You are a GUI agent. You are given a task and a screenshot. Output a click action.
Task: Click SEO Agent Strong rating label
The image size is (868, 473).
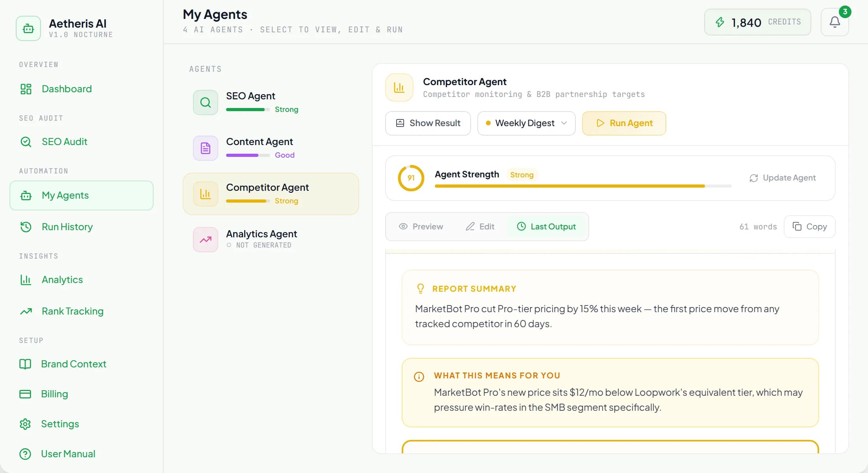(287, 110)
